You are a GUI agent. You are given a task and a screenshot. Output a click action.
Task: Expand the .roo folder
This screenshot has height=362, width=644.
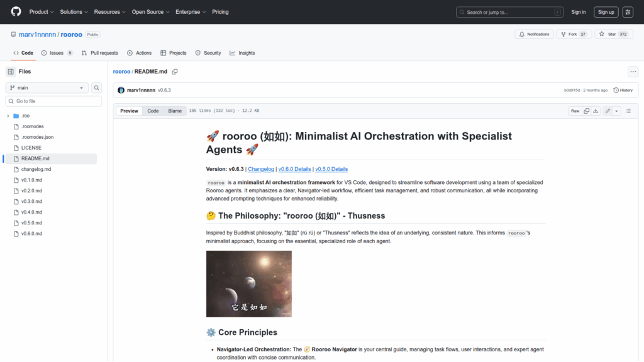tap(8, 116)
